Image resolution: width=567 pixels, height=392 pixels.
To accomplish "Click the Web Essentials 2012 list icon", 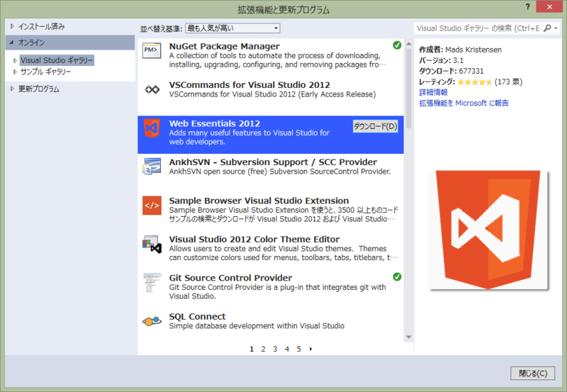I will point(152,128).
